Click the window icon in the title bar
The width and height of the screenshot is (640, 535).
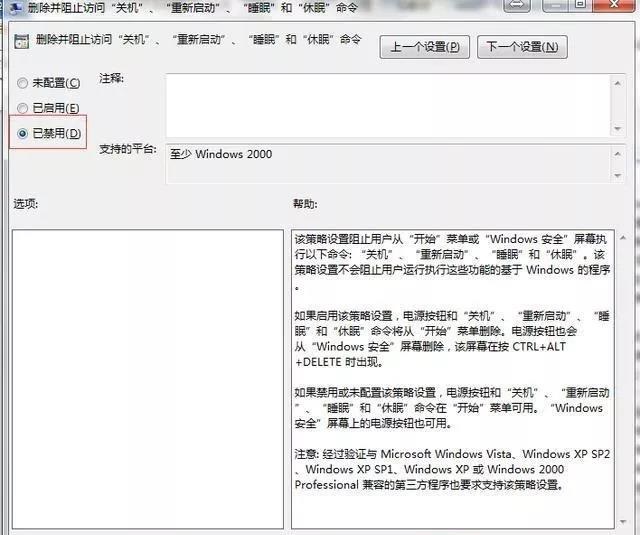[x=15, y=7]
